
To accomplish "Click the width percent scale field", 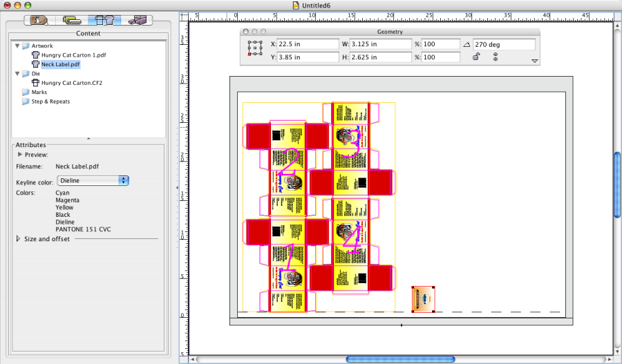I will click(440, 44).
